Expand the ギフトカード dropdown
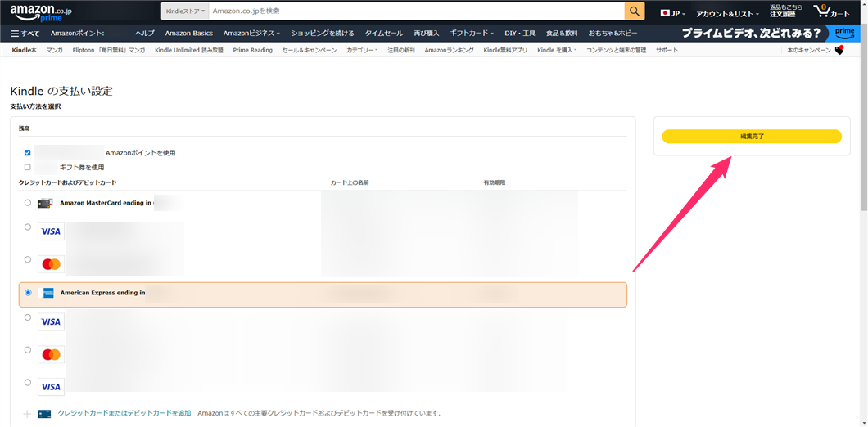This screenshot has width=868, height=427. tap(472, 34)
